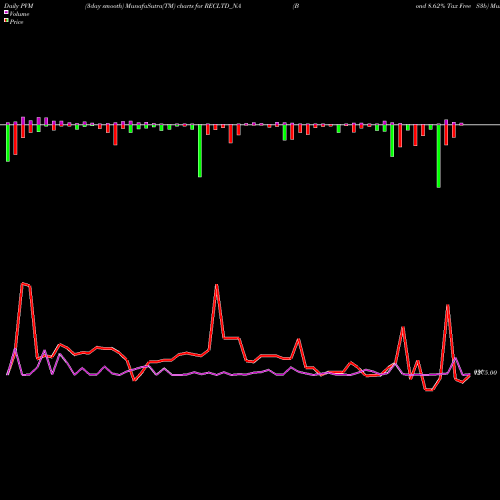Click the price value label at right of lines
Viewport: 500px width, 500px height.
tap(485, 373)
